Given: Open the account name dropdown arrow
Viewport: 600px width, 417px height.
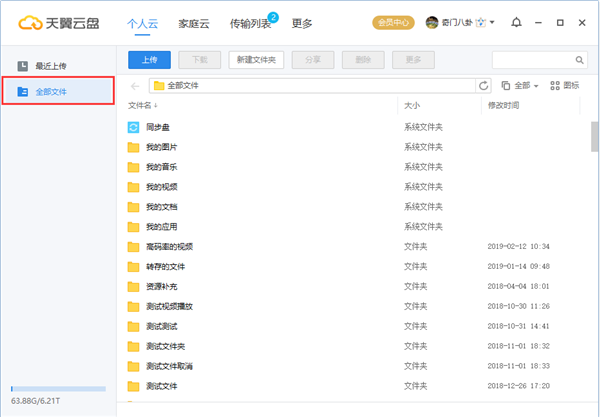Looking at the screenshot, I should pos(492,22).
